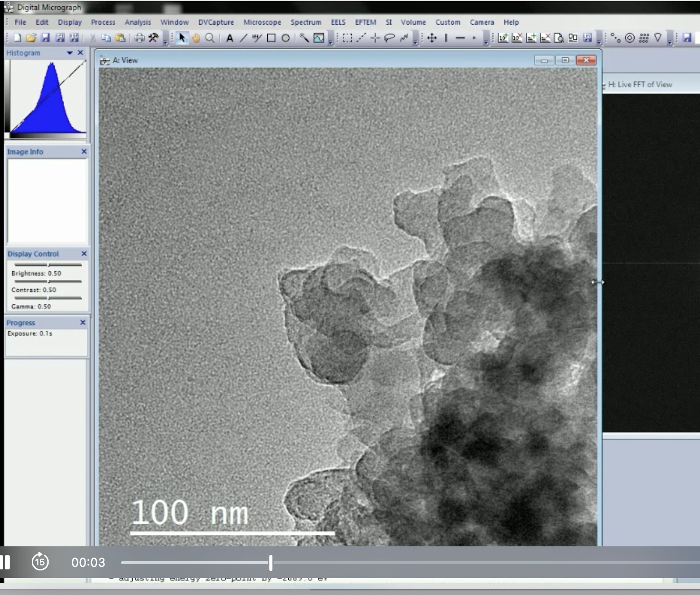Create a new document with New icon
Viewport: 700px width, 595px height.
point(17,38)
